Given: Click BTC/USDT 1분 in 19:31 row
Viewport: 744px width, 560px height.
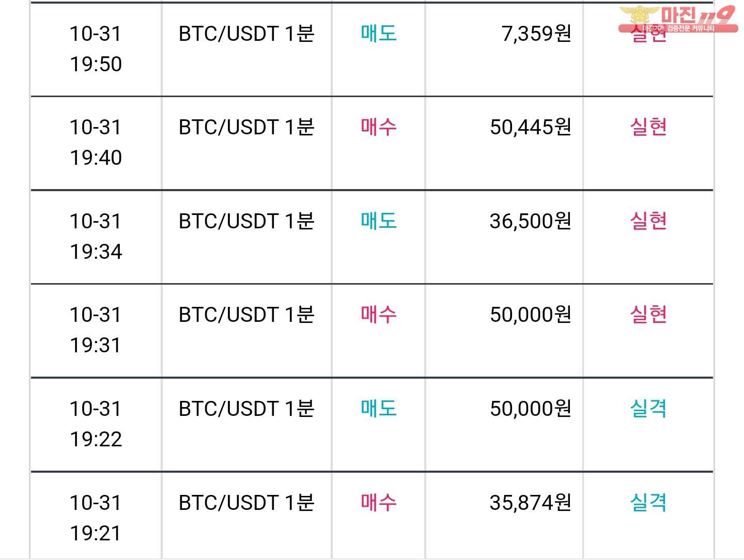Looking at the screenshot, I should click(246, 315).
